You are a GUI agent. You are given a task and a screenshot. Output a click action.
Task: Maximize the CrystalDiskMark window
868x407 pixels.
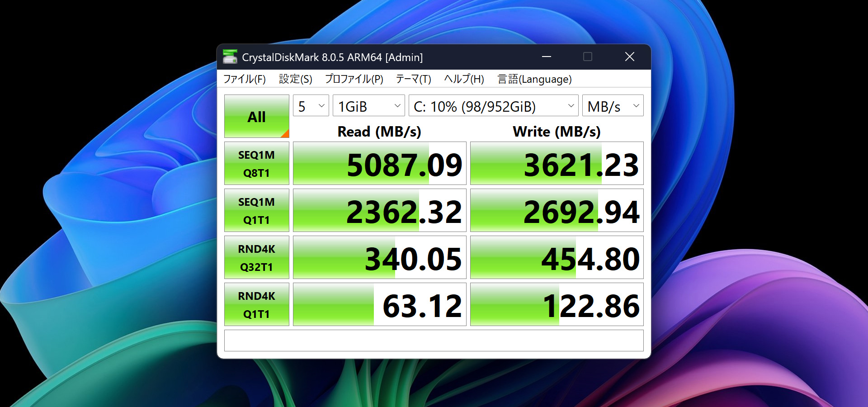pos(588,57)
